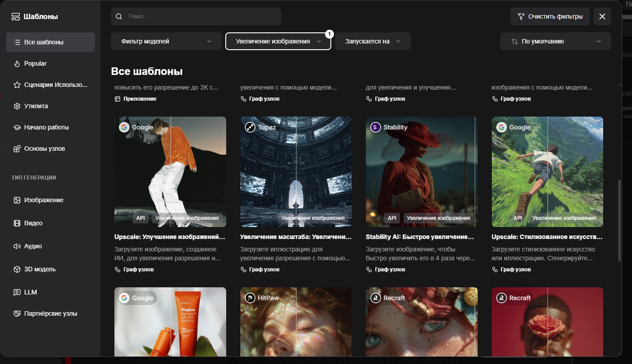632x364 pixels.
Task: Click the magnifier icon in the search bar
Action: click(x=118, y=16)
